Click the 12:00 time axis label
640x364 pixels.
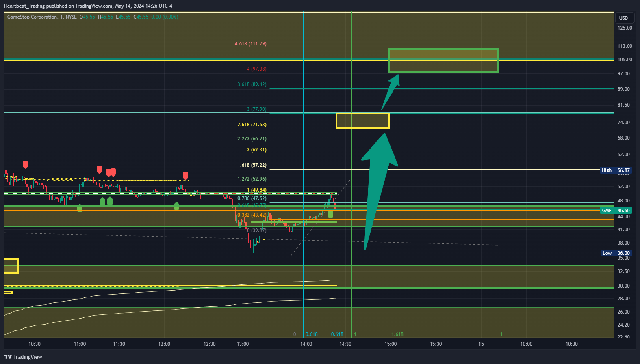[x=164, y=344]
